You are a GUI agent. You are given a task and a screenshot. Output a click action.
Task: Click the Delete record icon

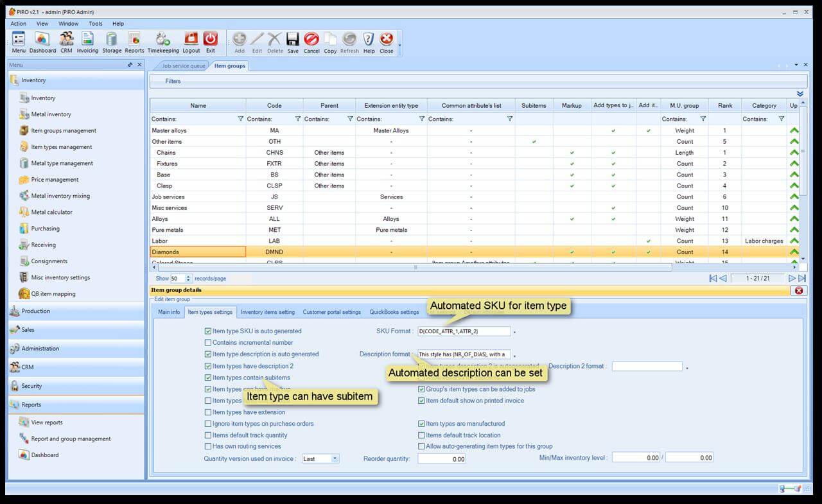[275, 42]
